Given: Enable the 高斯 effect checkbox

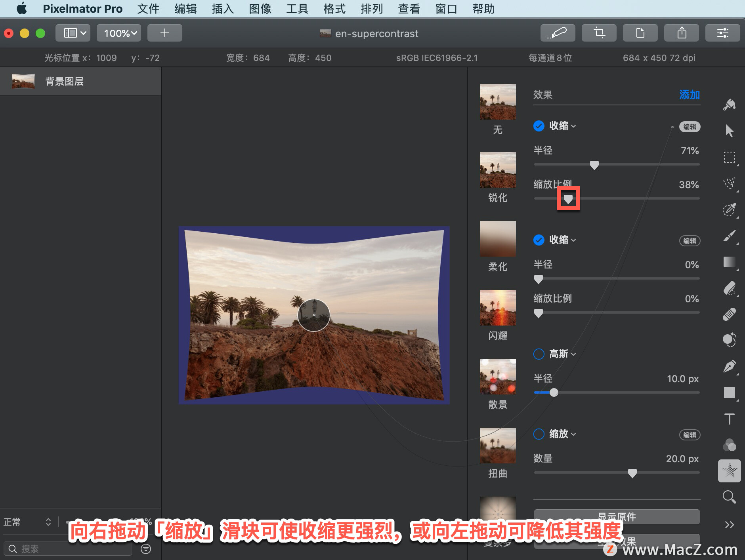Looking at the screenshot, I should pos(539,354).
